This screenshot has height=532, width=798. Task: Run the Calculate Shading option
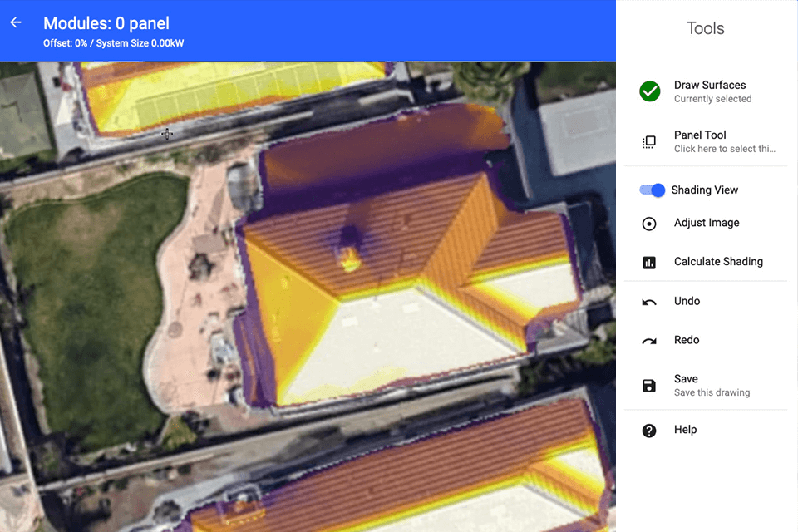point(718,261)
